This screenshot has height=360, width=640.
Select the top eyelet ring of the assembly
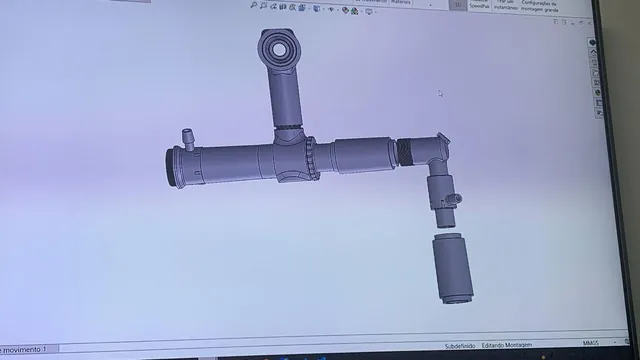279,49
